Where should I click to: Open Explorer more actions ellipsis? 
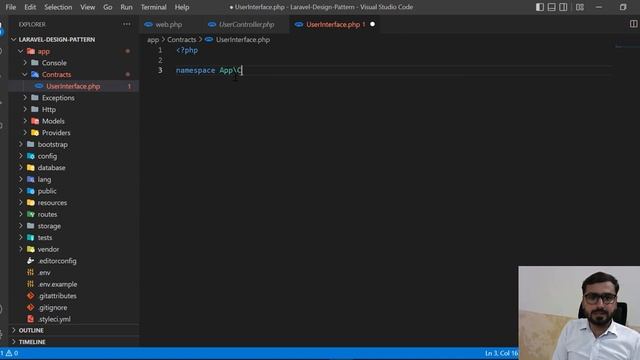point(127,24)
